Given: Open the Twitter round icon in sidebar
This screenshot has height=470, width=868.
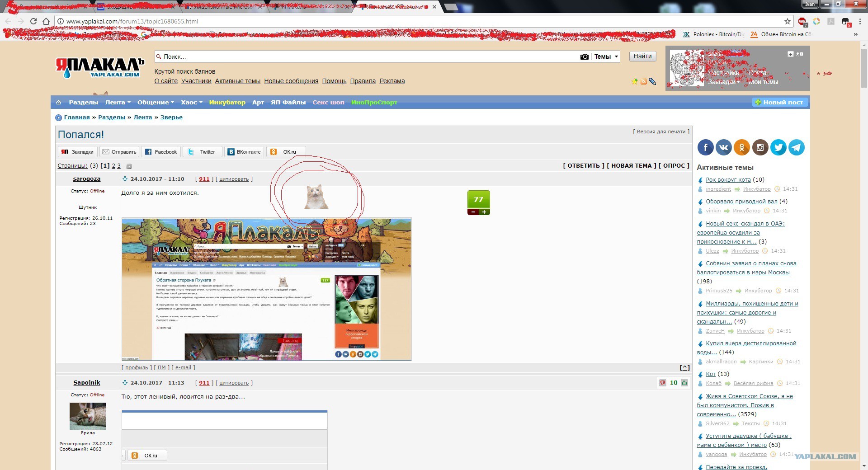Looking at the screenshot, I should point(778,147).
